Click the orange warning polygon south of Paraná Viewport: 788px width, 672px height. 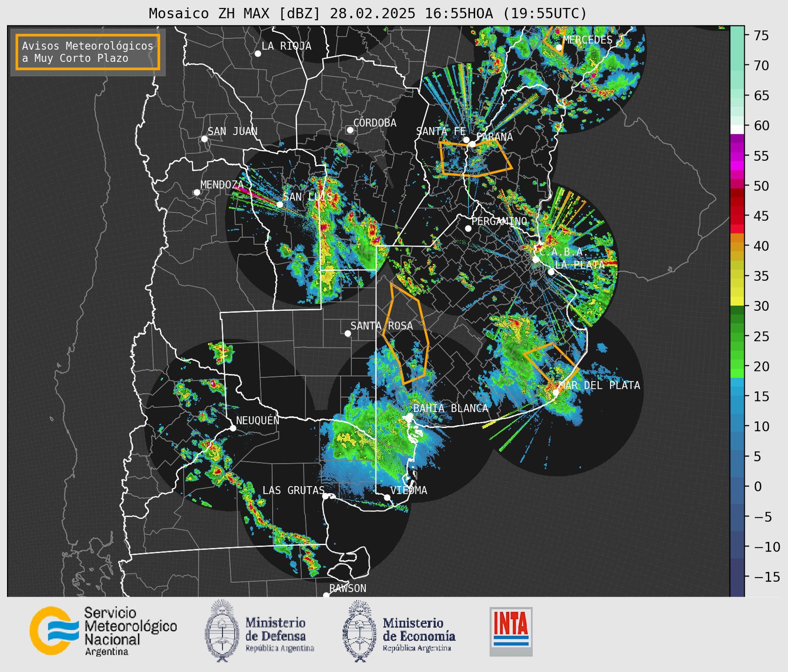click(476, 158)
